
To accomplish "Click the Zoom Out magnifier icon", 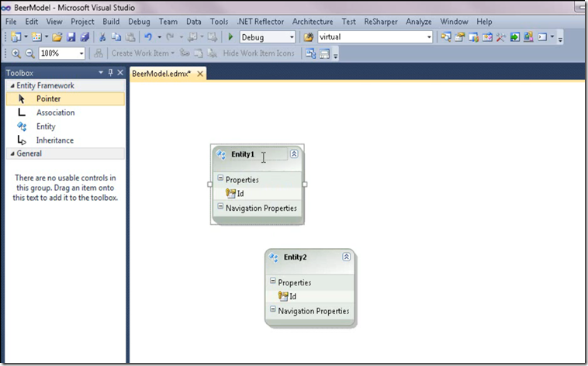I will (30, 54).
